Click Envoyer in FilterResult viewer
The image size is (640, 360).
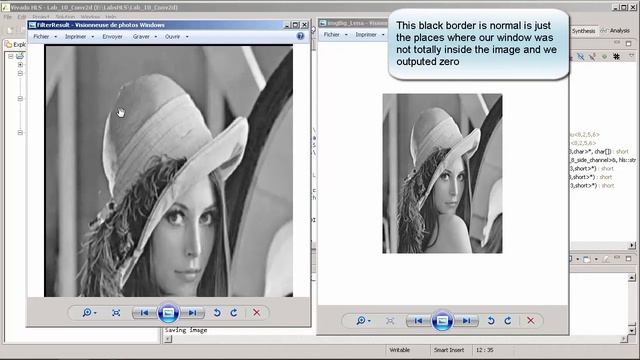click(x=112, y=36)
